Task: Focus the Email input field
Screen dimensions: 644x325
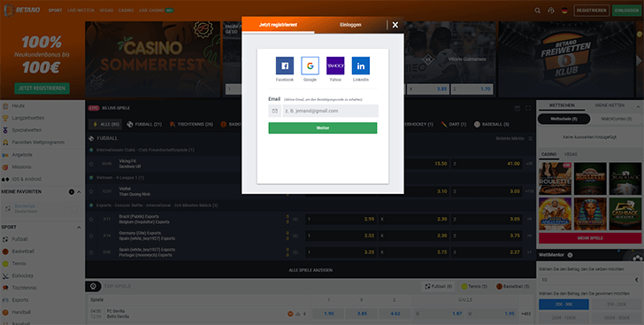Action: [x=330, y=111]
